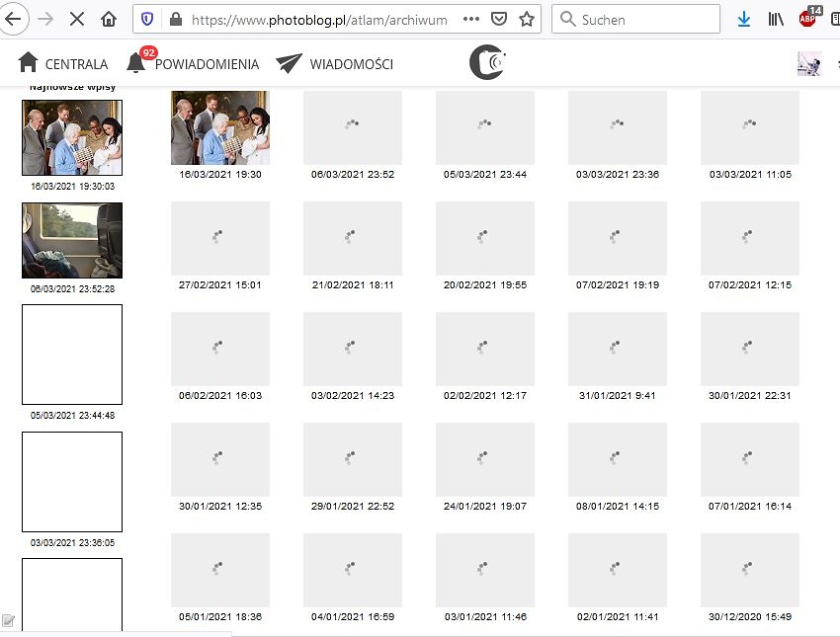
Task: Open archive entry thumbnail 29/01/2021 22:52
Action: (353, 460)
